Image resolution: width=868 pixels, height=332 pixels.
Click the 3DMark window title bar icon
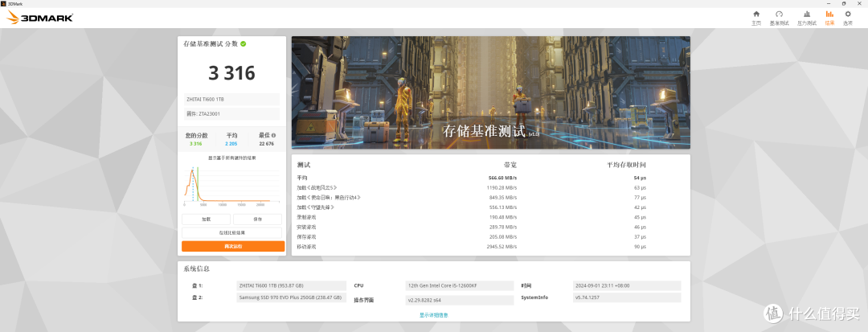(x=3, y=2)
